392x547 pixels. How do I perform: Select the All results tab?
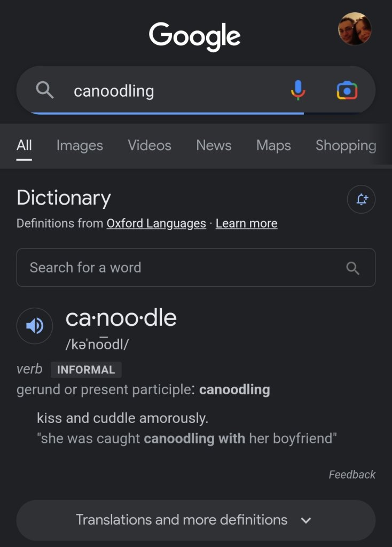[x=24, y=145]
